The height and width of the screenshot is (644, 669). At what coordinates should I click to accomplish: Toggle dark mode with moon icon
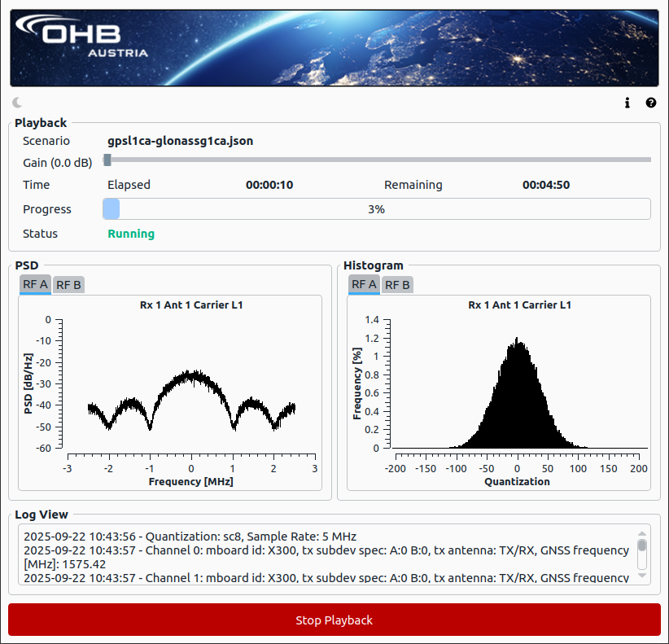pyautogui.click(x=17, y=103)
